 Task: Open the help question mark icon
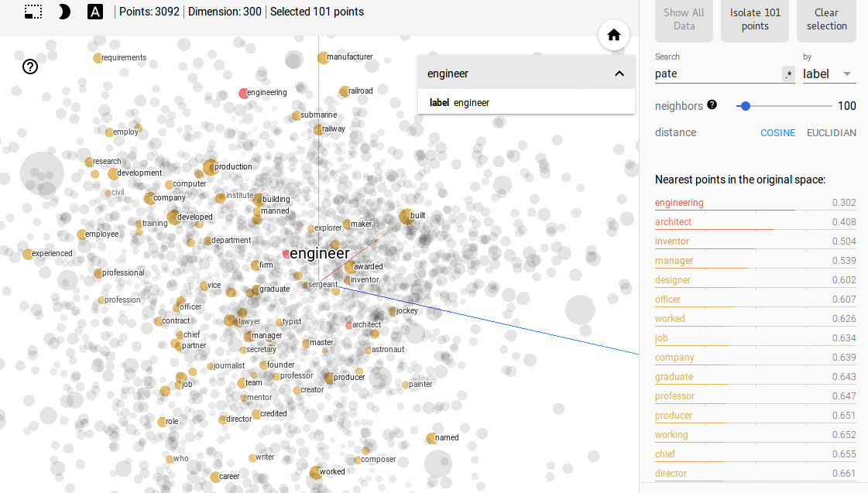[x=30, y=67]
